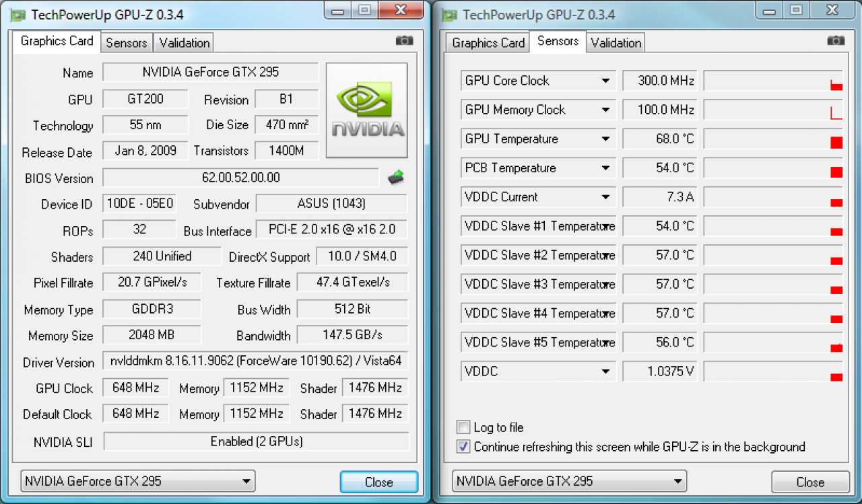Click the Release Date value Jan 8, 2009
862x504 pixels.
click(145, 151)
